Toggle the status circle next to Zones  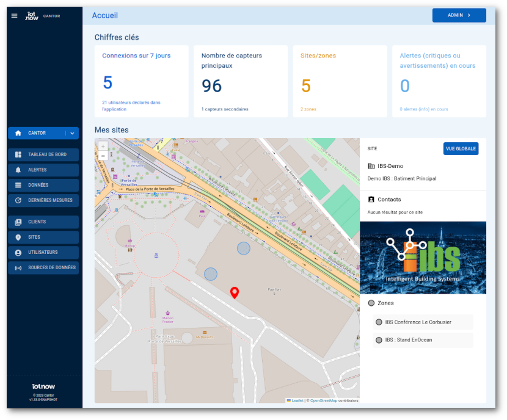pyautogui.click(x=371, y=303)
